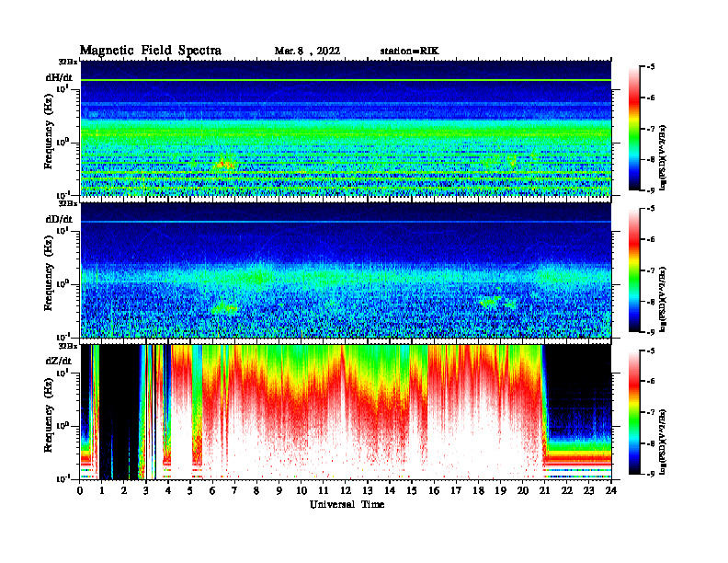Screen dimensions: 728x563
Task: Click the -7 tick on the dH/dt color scale
Action: tap(650, 129)
